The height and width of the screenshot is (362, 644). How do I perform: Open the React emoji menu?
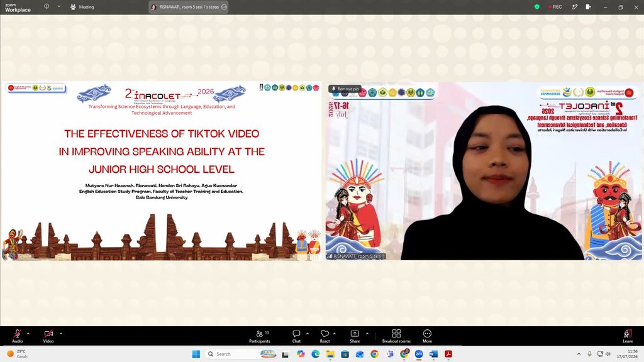coord(325,336)
